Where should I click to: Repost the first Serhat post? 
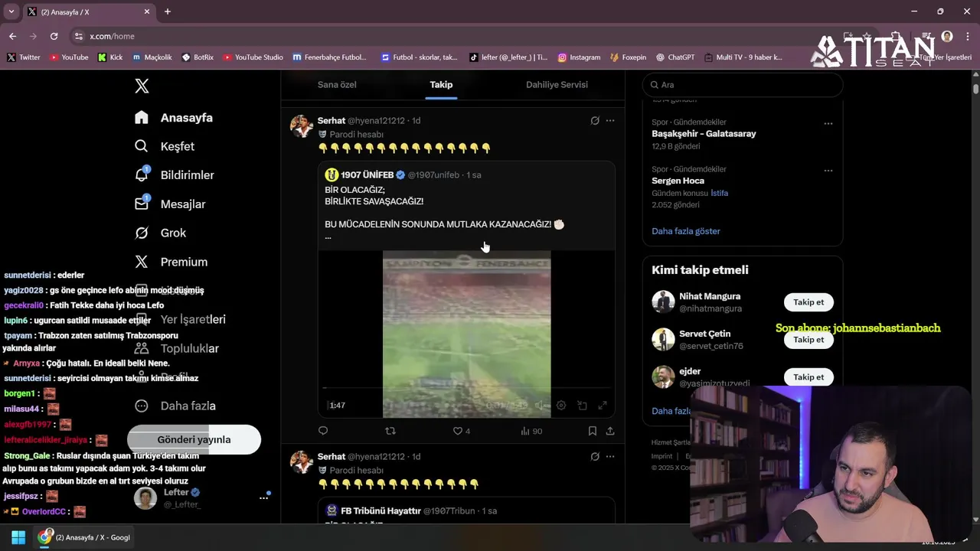coord(390,431)
